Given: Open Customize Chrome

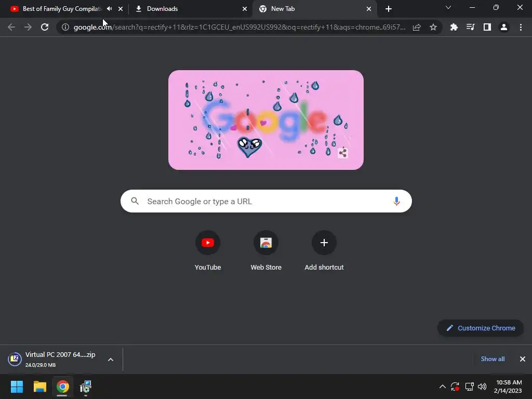Looking at the screenshot, I should coord(481,328).
